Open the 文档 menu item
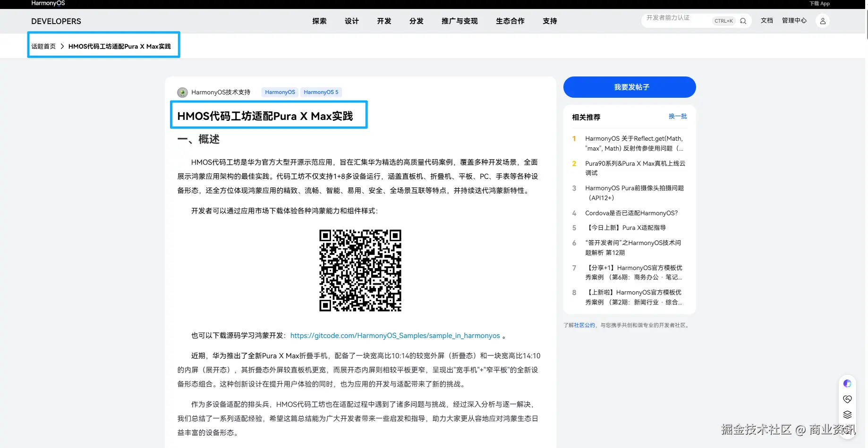868x448 pixels. (x=766, y=21)
